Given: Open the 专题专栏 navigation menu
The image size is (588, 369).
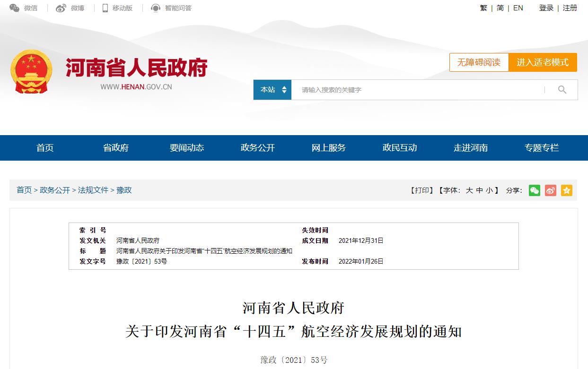Looking at the screenshot, I should [x=541, y=147].
